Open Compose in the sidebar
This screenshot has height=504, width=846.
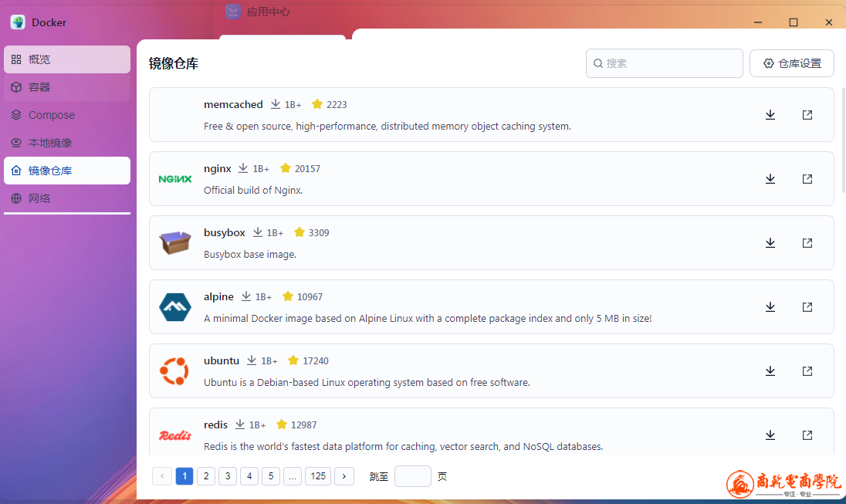click(67, 115)
